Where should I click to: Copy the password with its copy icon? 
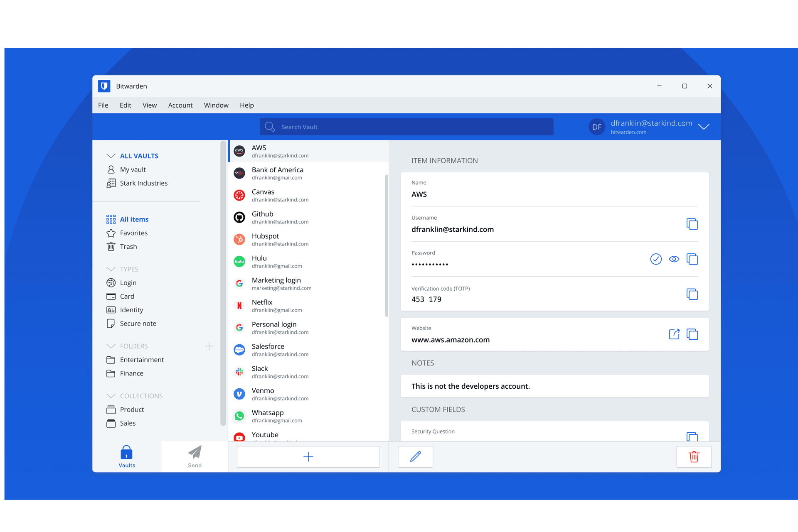tap(692, 259)
